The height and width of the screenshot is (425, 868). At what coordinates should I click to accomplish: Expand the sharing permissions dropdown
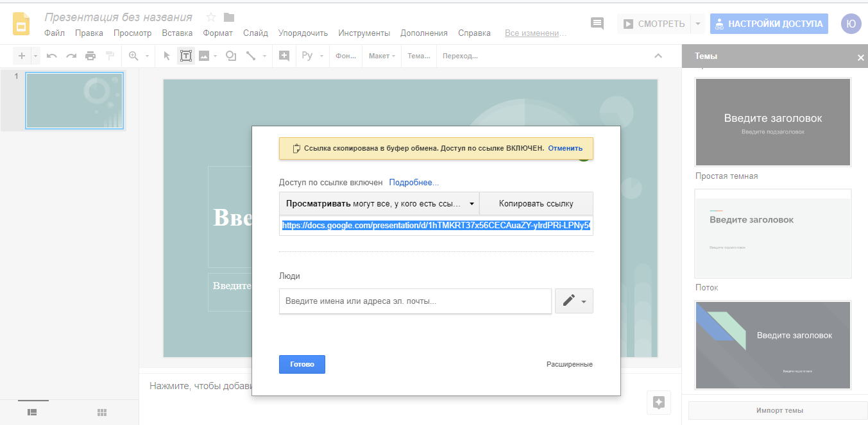pos(472,203)
